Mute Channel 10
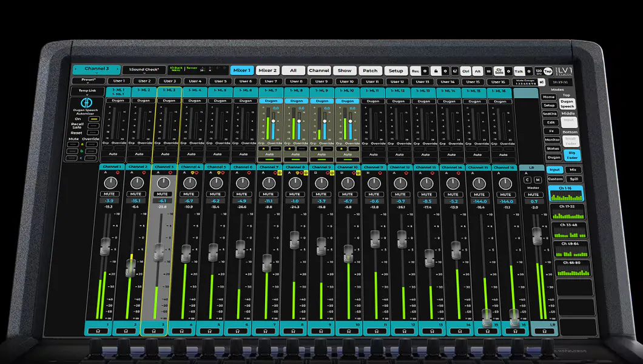This screenshot has width=643, height=364. point(348,194)
